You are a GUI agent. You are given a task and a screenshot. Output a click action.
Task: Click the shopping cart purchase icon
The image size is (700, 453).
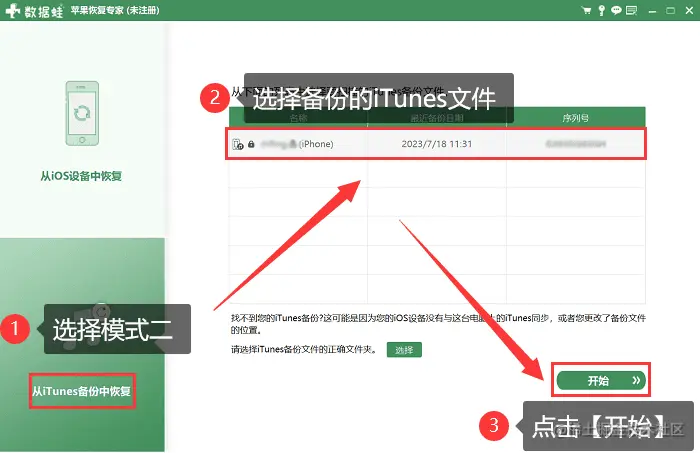pos(587,10)
